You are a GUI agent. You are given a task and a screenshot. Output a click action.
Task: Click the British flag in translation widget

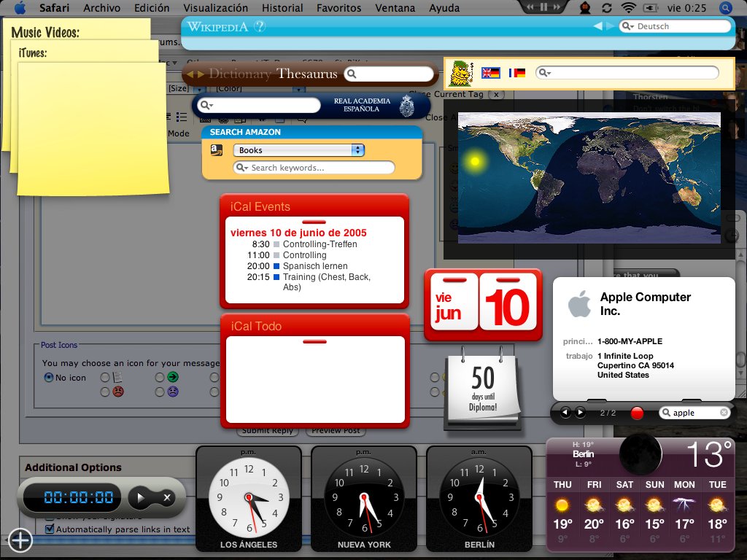click(x=491, y=73)
